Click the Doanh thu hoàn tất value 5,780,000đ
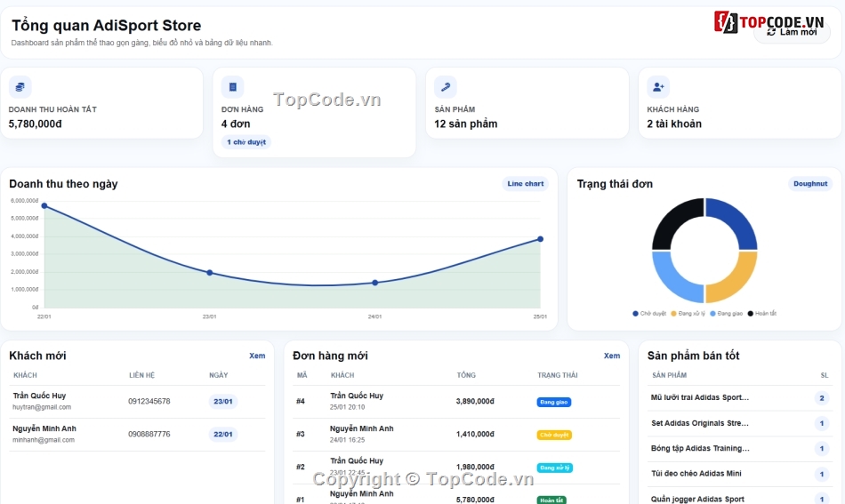This screenshot has height=504, width=845. pos(35,124)
